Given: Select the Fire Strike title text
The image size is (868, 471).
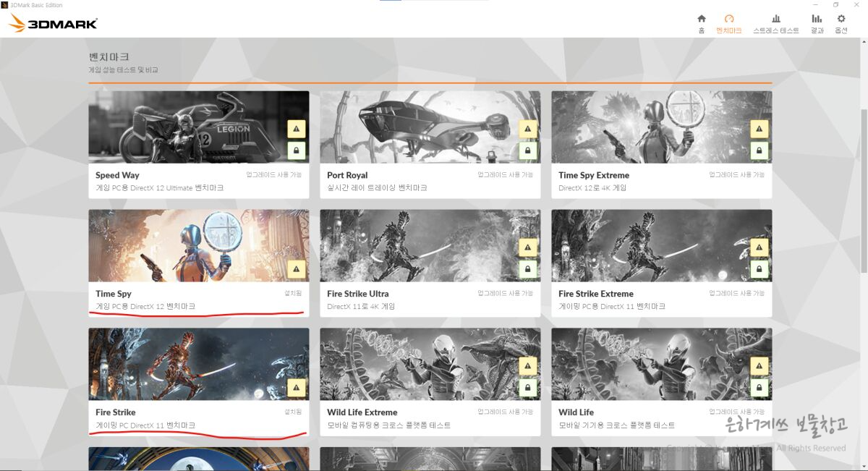Looking at the screenshot, I should pyautogui.click(x=116, y=412).
